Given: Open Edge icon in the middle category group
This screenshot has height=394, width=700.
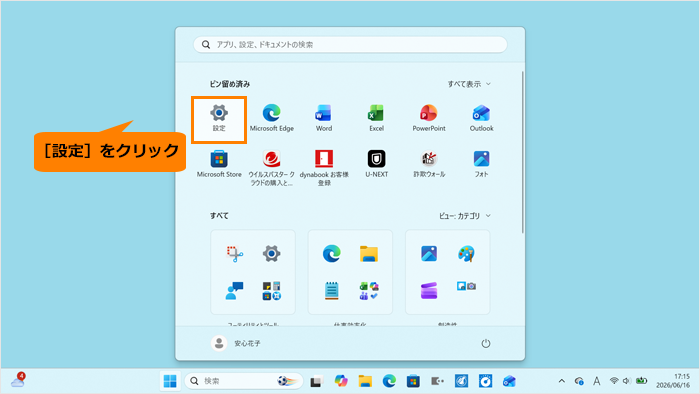Looking at the screenshot, I should pos(332,253).
